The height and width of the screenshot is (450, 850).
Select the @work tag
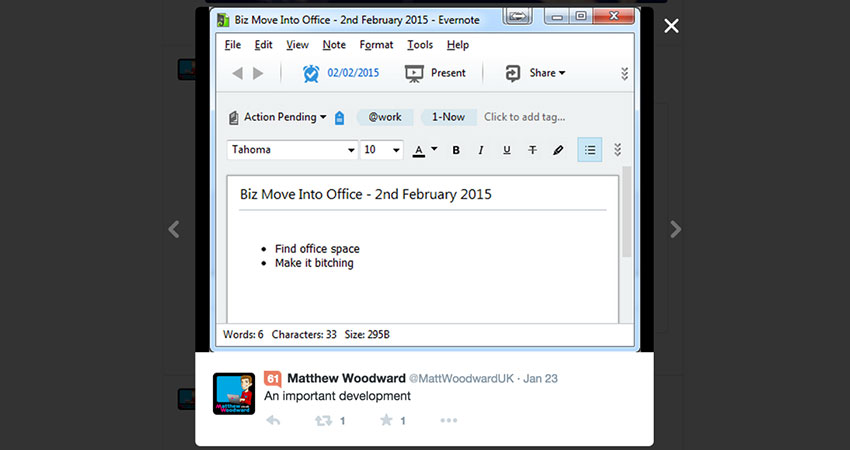(385, 117)
